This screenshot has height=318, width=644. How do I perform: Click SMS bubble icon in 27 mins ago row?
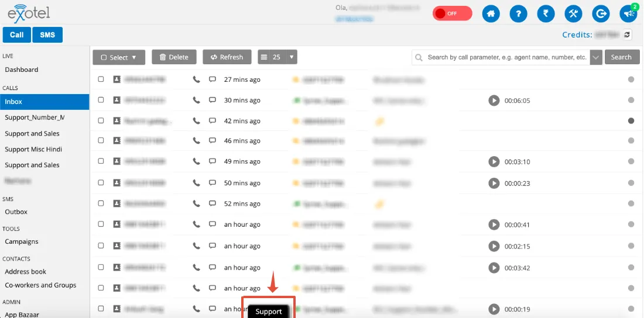pos(213,79)
